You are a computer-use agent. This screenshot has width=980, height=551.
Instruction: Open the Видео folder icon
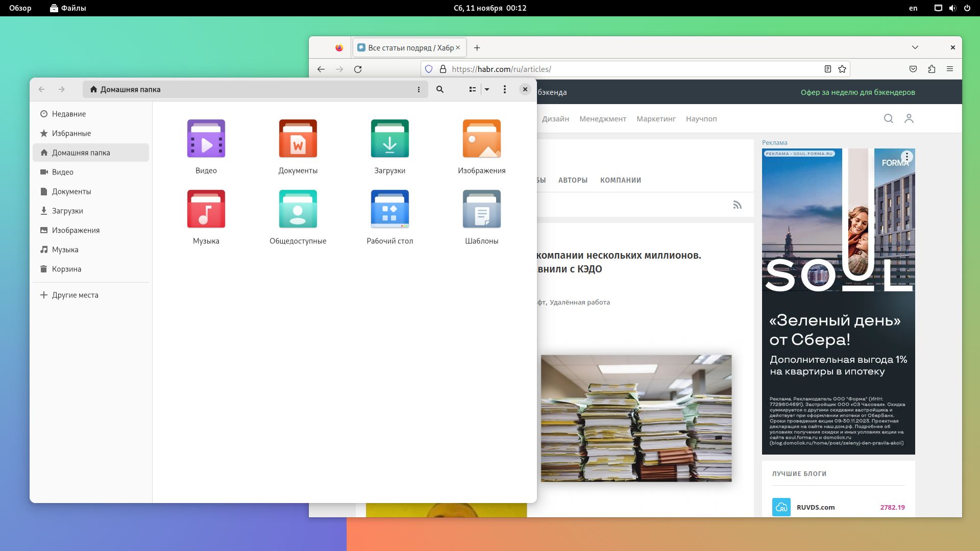point(206,139)
